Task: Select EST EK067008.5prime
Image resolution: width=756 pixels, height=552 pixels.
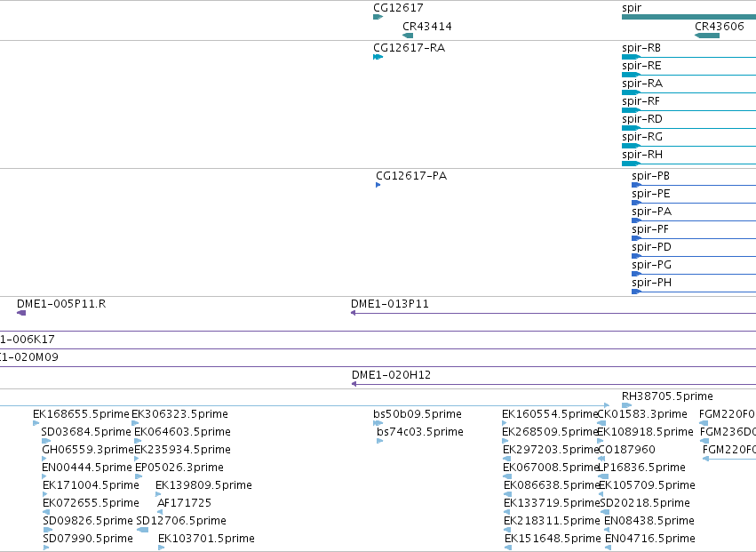Action: click(x=551, y=468)
